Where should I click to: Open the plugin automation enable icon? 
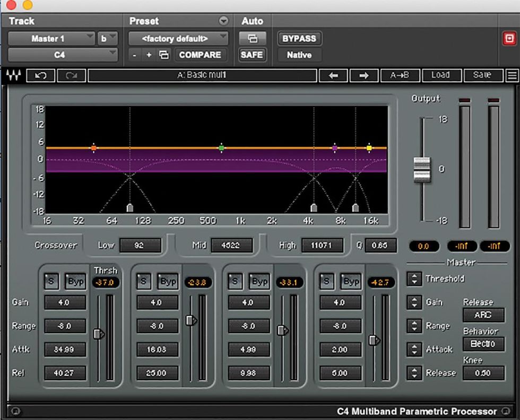[x=252, y=39]
